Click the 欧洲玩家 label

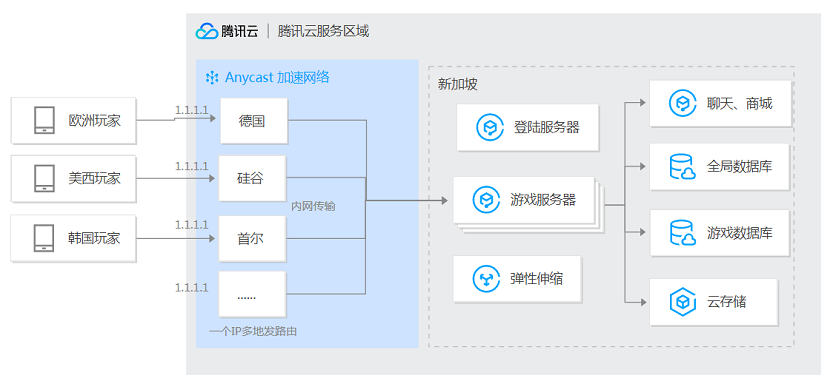[x=95, y=121]
